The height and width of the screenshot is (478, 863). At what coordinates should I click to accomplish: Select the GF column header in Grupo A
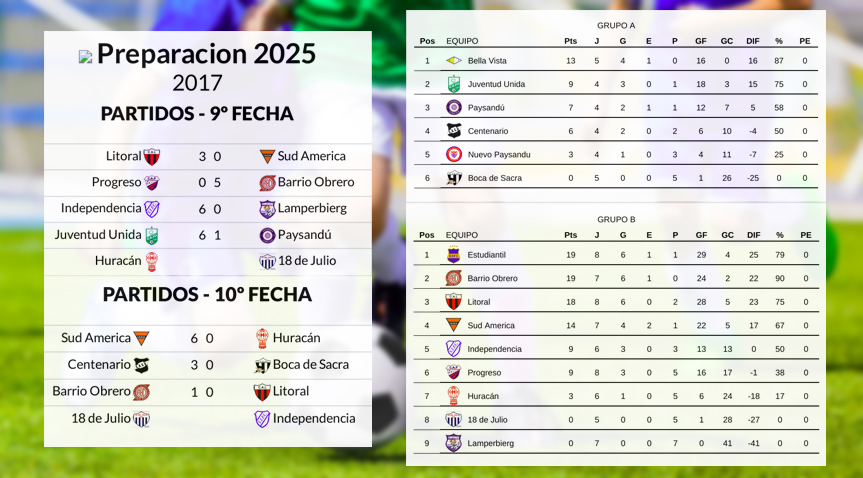click(x=701, y=41)
